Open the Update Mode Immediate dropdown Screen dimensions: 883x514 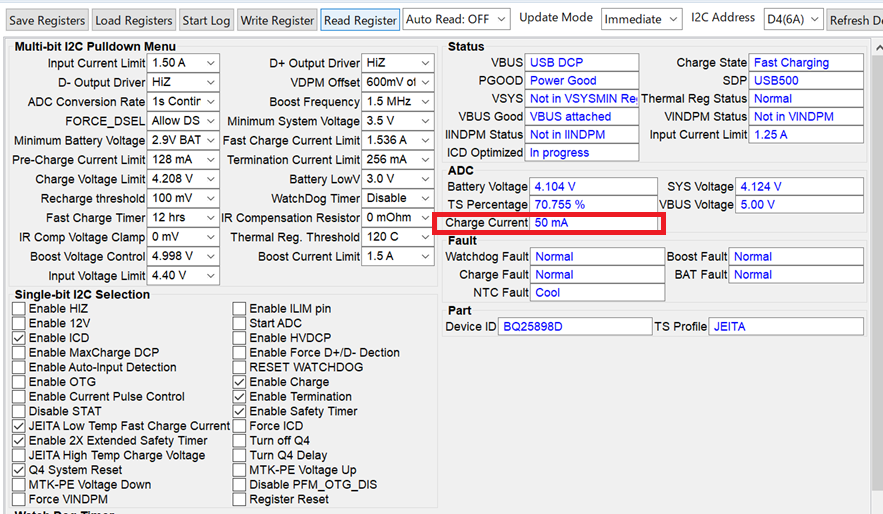tap(641, 19)
